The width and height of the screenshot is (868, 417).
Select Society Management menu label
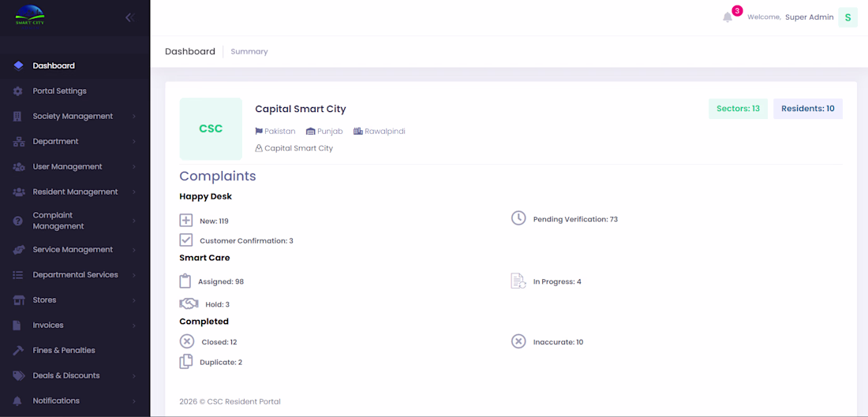click(73, 116)
